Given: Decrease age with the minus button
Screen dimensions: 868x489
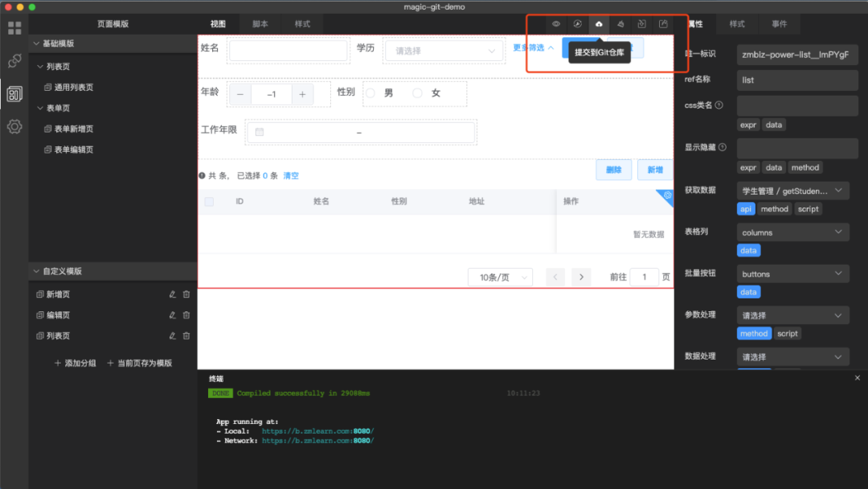Looking at the screenshot, I should coord(240,94).
